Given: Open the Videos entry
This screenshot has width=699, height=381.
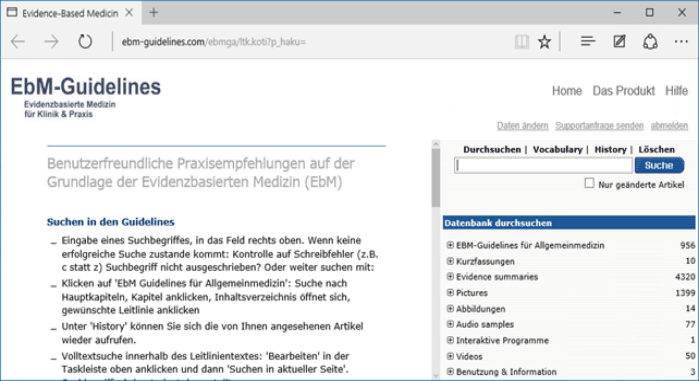Looking at the screenshot, I should [469, 356].
